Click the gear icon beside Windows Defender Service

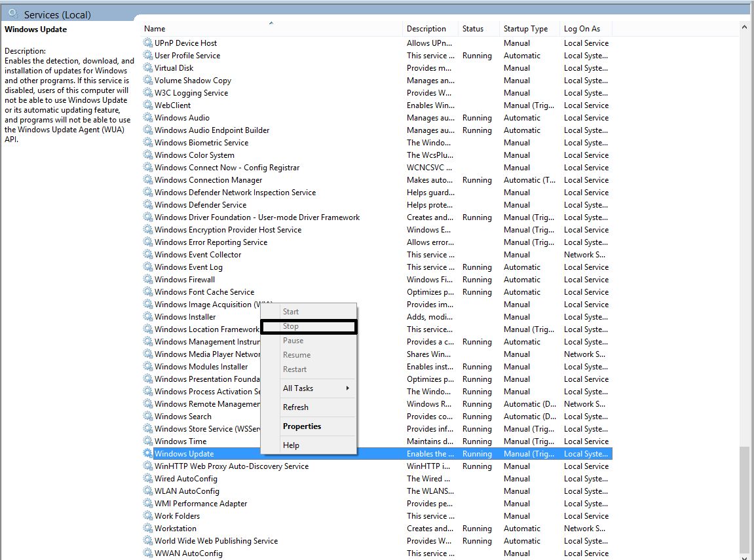pos(147,205)
